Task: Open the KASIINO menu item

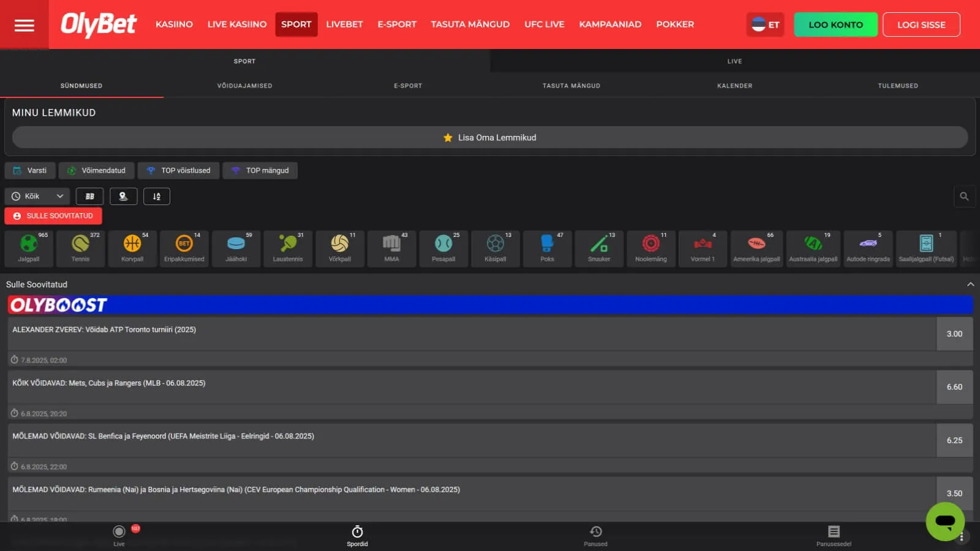Action: (x=174, y=24)
